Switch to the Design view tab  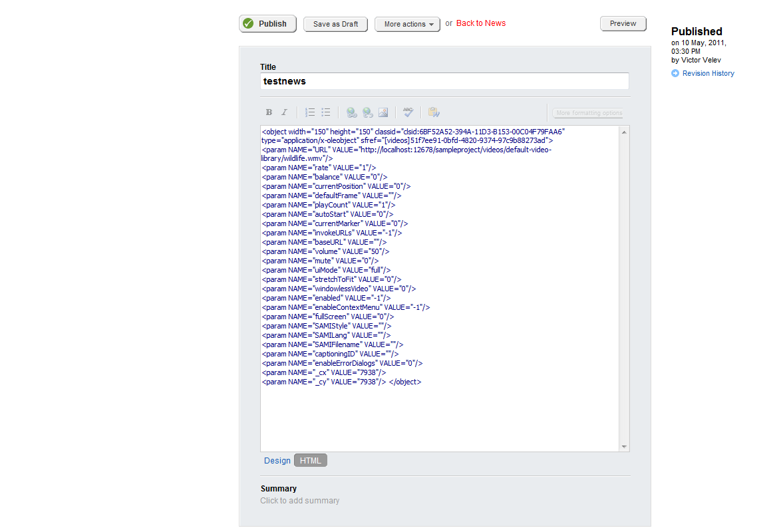point(277,461)
